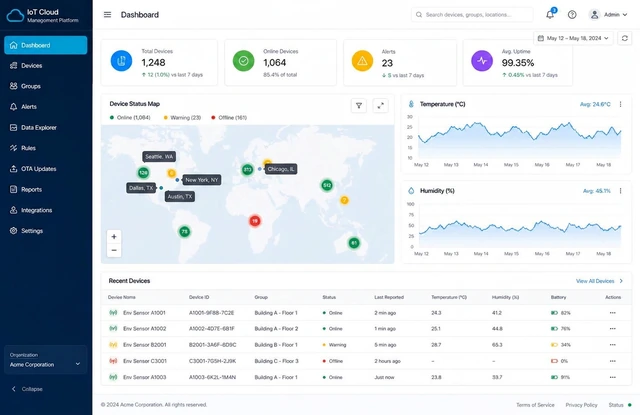Click the Chicago, IL map label
The height and width of the screenshot is (415, 640).
(281, 169)
